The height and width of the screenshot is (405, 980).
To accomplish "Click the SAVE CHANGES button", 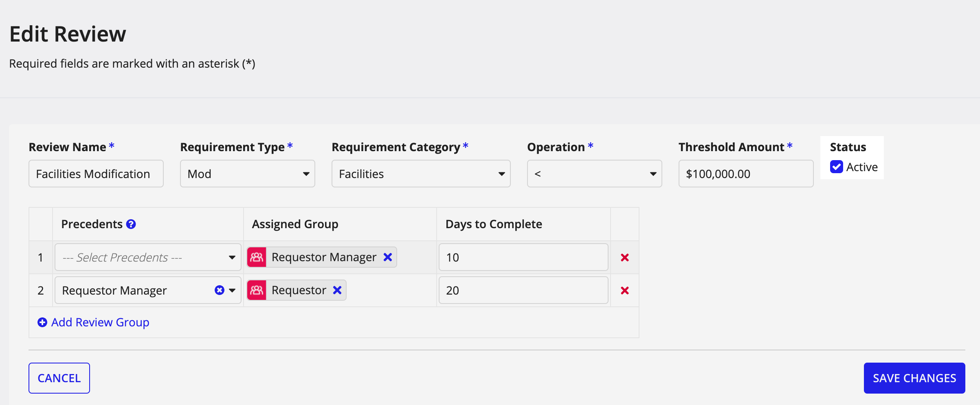I will coord(914,378).
